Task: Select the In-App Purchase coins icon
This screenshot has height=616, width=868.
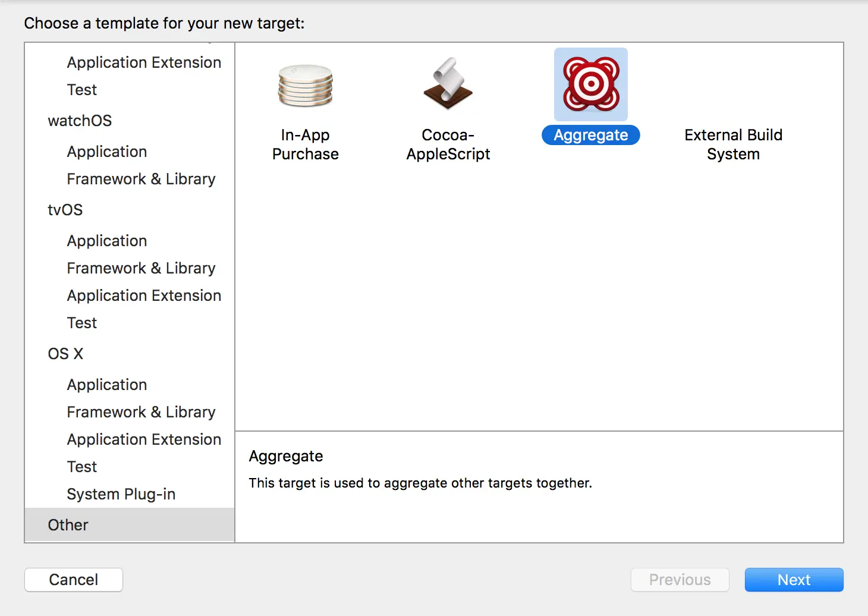Action: 306,85
